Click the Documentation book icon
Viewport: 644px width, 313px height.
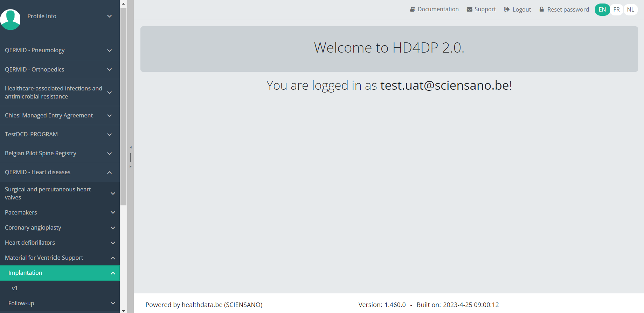tap(413, 9)
